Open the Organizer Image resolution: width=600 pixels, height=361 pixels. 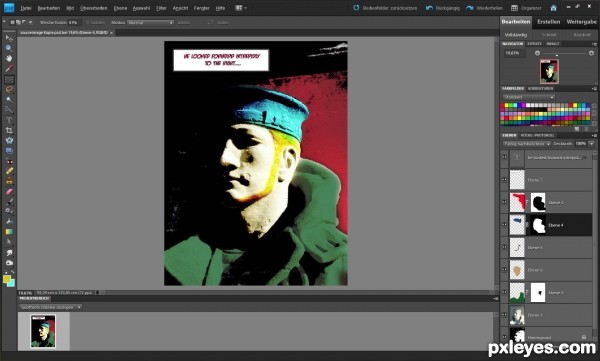click(x=527, y=8)
